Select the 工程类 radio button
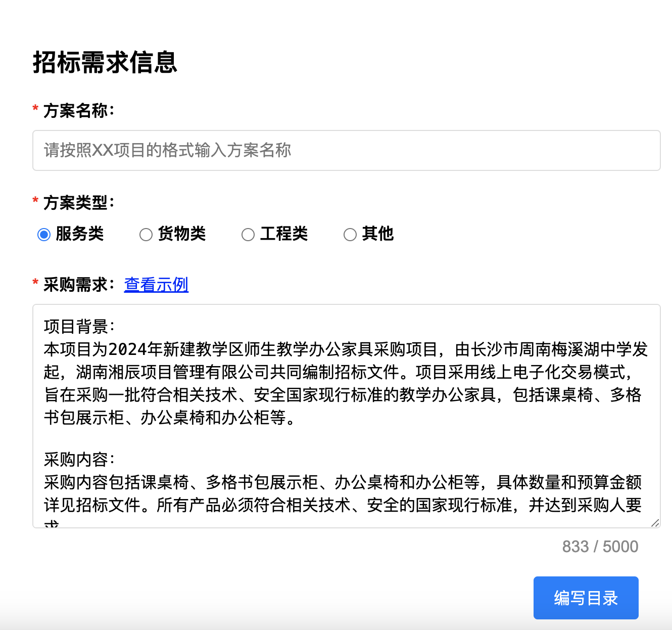 (248, 234)
